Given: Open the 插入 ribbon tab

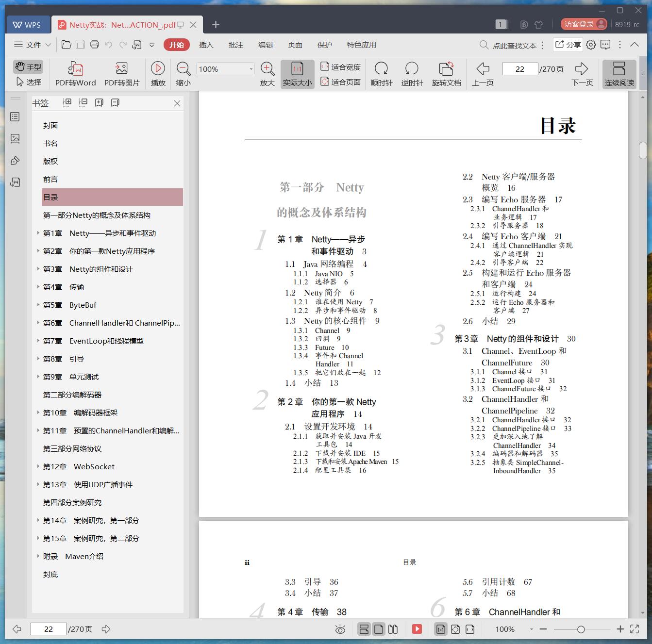Looking at the screenshot, I should pos(206,45).
